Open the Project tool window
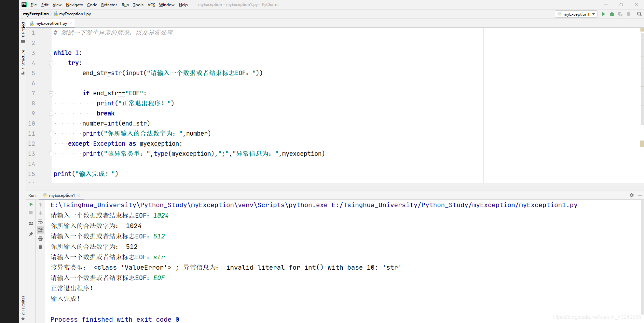 pyautogui.click(x=23, y=32)
